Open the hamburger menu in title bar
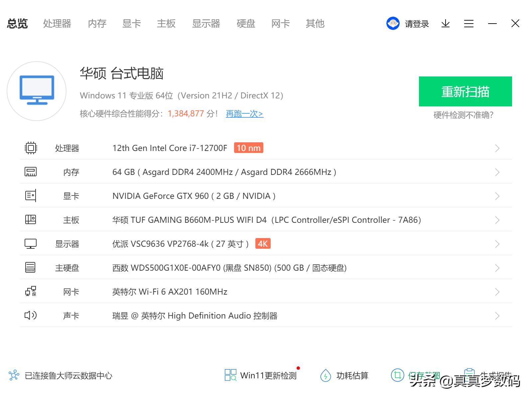The image size is (532, 399). click(x=469, y=23)
